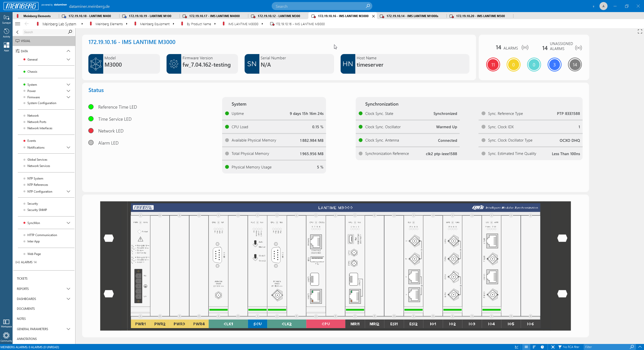Expand the NTP Configuration chevron
The image size is (644, 350).
pyautogui.click(x=68, y=192)
